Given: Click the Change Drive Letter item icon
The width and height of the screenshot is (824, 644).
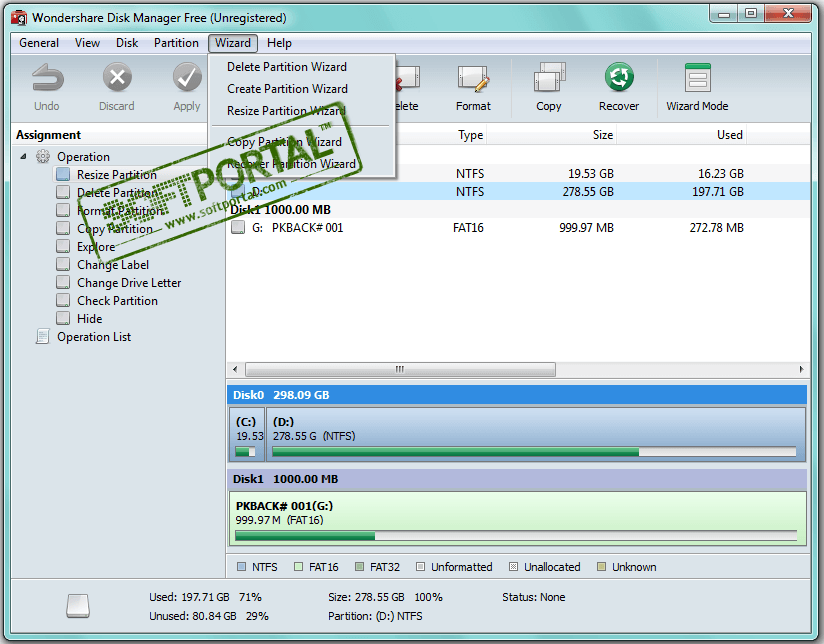Looking at the screenshot, I should tap(63, 282).
